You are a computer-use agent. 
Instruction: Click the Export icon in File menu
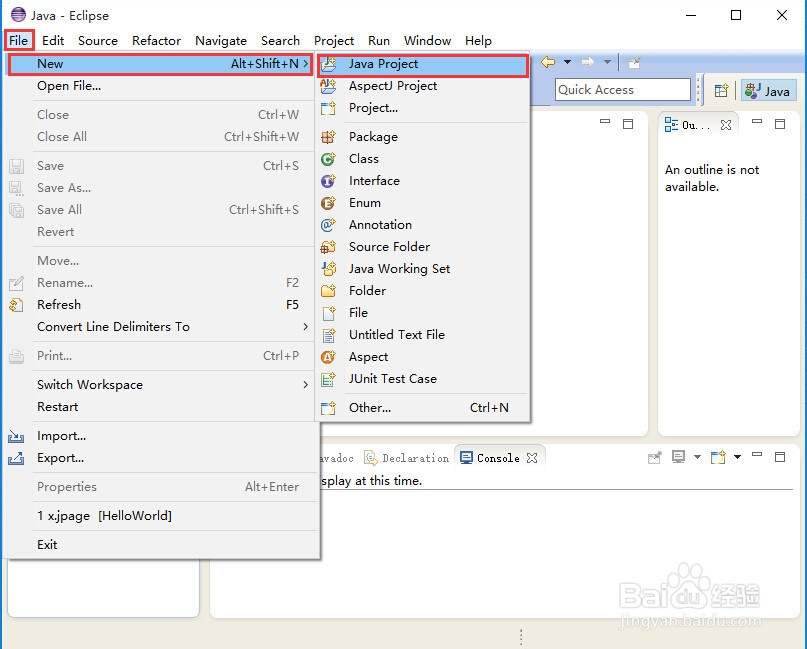(x=16, y=458)
